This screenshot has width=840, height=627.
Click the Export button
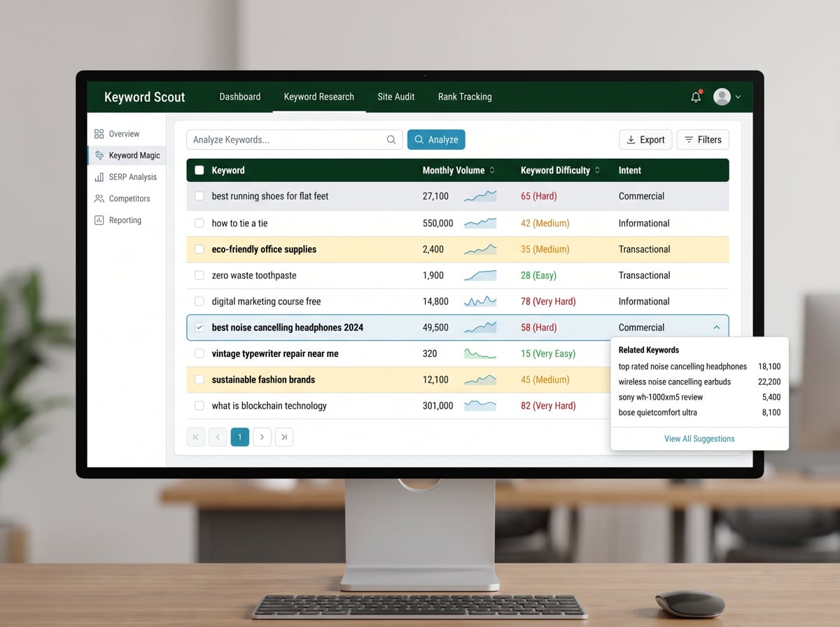tap(645, 139)
